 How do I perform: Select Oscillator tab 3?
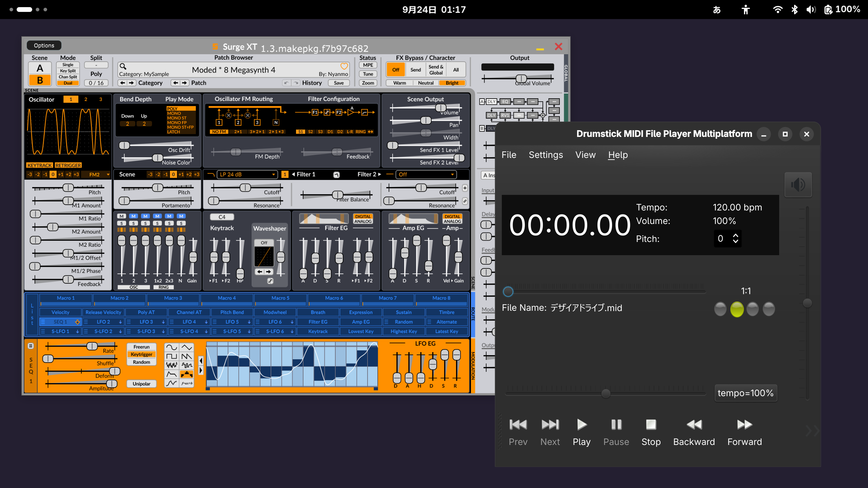101,99
